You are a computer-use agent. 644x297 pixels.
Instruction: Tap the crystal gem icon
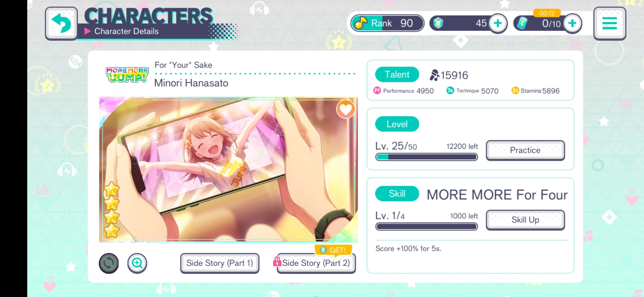pos(438,23)
